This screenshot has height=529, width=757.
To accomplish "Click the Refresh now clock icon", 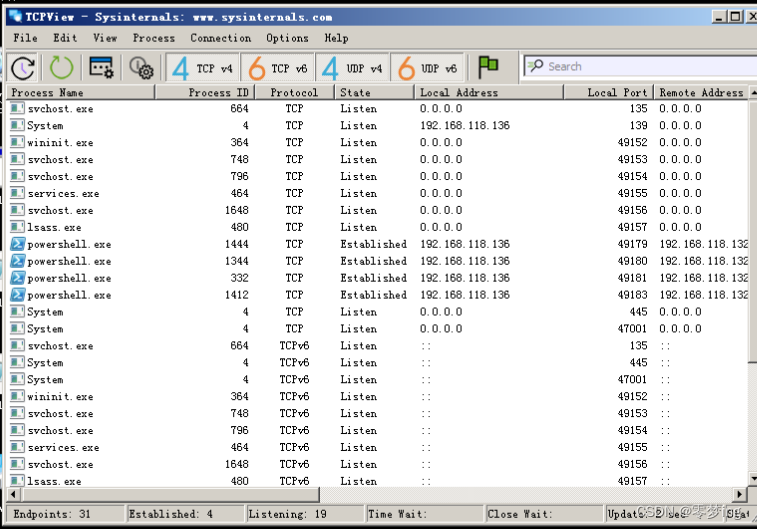I will coord(23,68).
